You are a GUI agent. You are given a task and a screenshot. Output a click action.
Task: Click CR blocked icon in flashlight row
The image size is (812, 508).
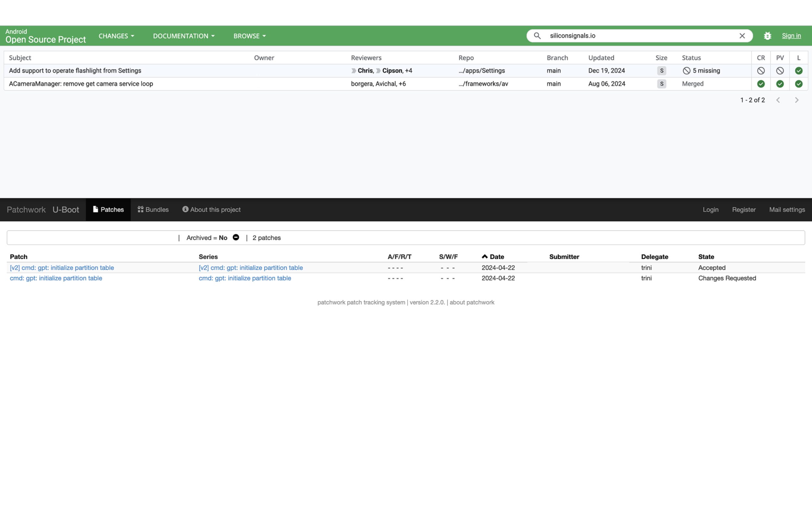[x=761, y=71]
